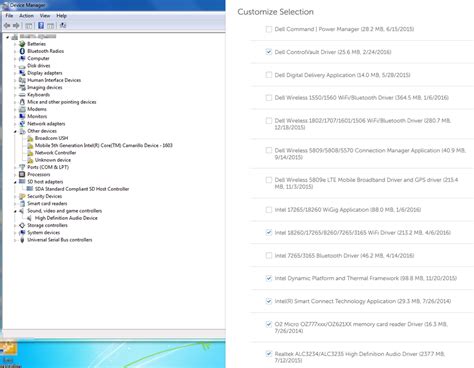Click the Device Manager title bar icon

[5, 5]
